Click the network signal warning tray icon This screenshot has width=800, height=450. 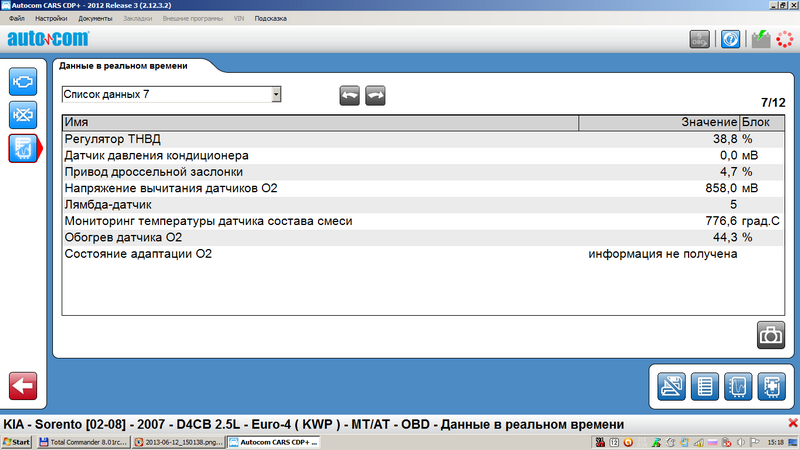[x=698, y=442]
